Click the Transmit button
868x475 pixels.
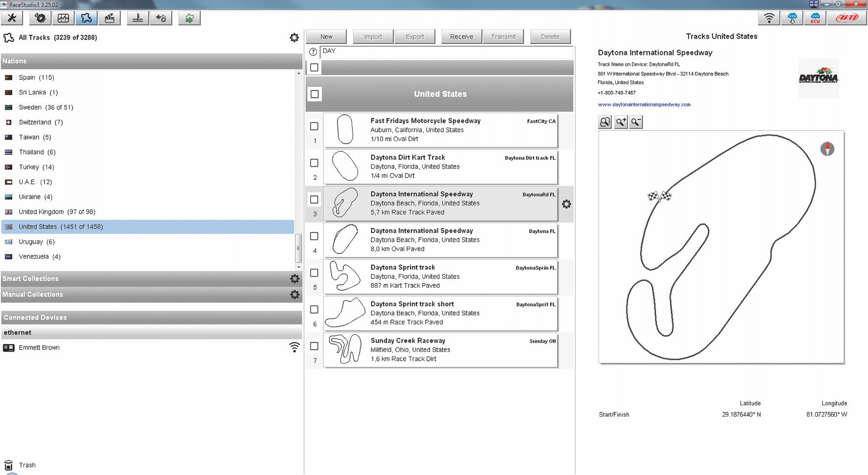click(504, 37)
